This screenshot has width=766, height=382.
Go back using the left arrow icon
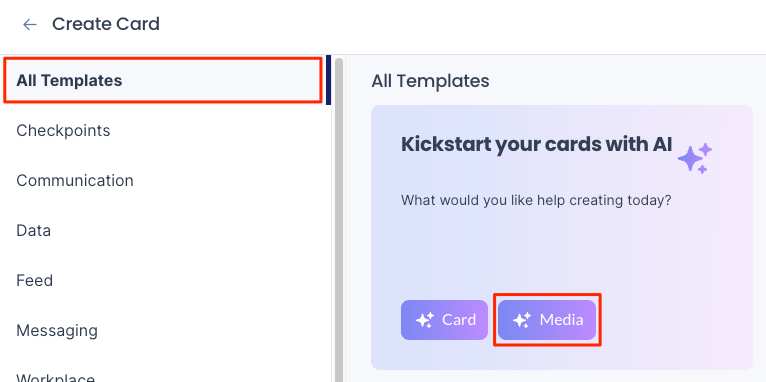click(30, 24)
